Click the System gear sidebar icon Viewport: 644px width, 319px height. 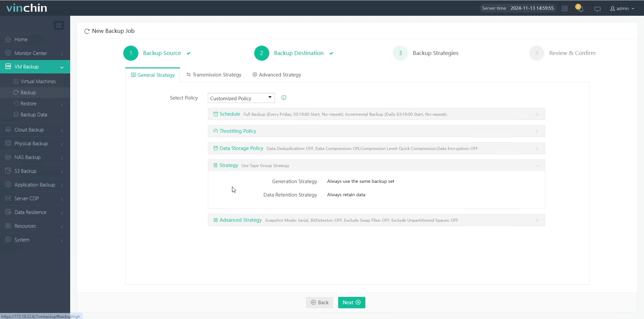pyautogui.click(x=8, y=240)
